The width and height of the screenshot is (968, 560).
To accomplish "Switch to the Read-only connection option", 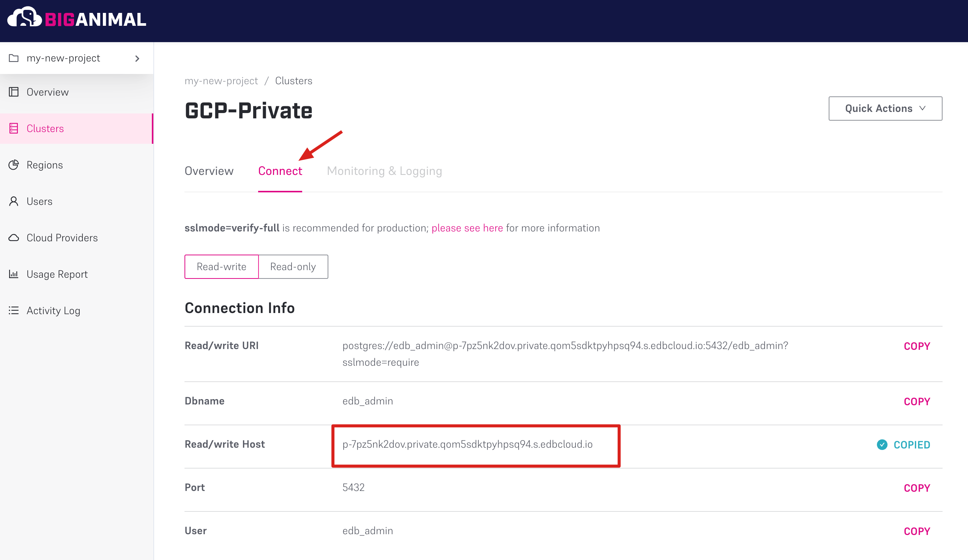I will pyautogui.click(x=293, y=266).
